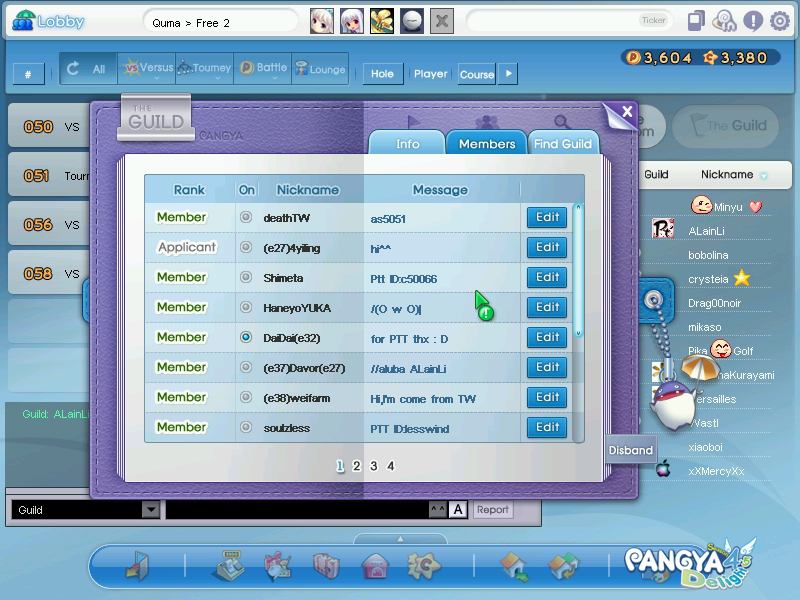Image resolution: width=800 pixels, height=600 pixels.
Task: Select the first white-haired character avatar
Action: 322,21
